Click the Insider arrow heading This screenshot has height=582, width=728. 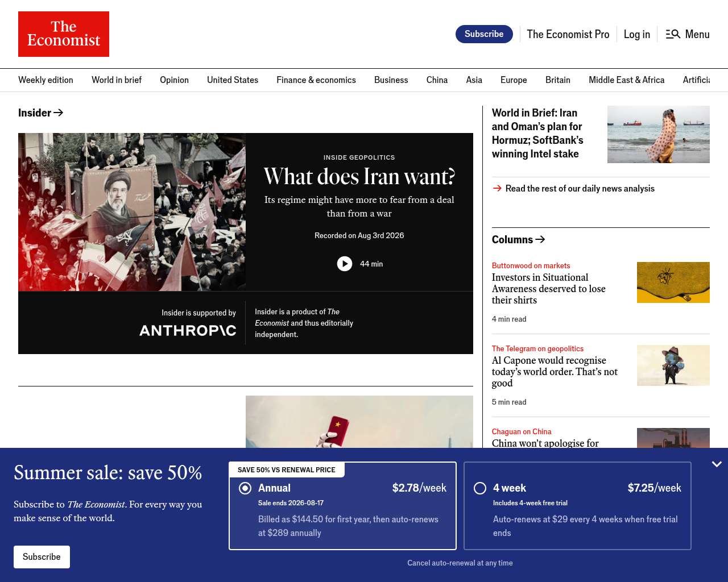pyautogui.click(x=41, y=113)
